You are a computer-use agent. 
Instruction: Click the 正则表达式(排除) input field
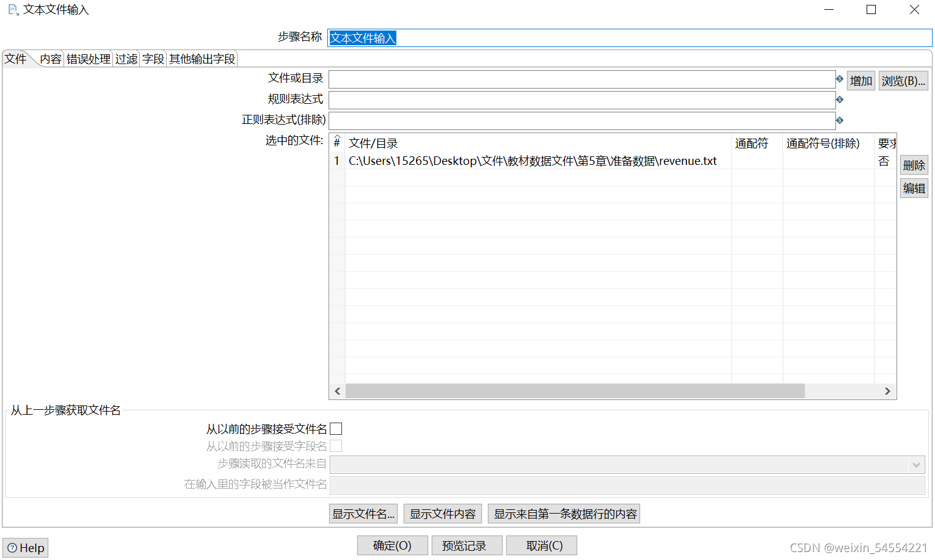(x=582, y=121)
